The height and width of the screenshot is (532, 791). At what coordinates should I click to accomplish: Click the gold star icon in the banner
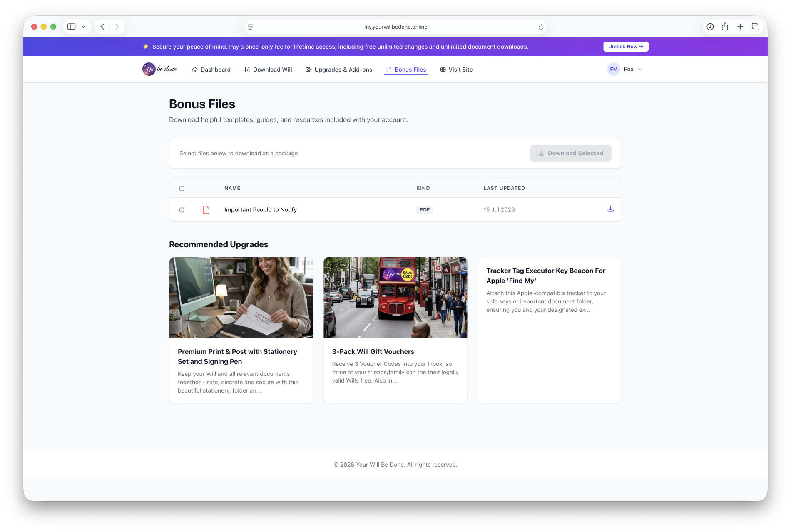pyautogui.click(x=146, y=47)
